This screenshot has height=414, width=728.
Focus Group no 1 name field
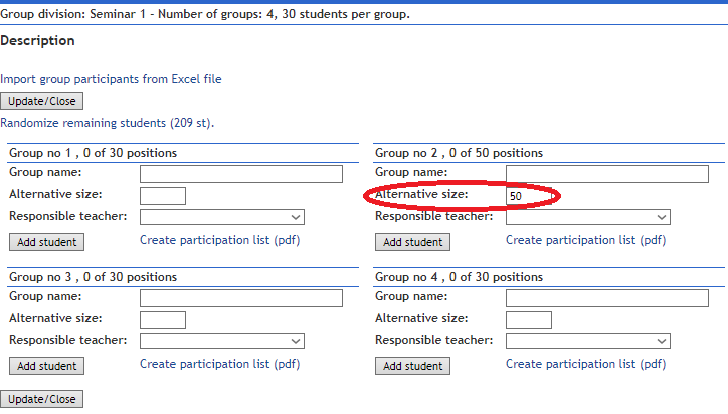241,174
